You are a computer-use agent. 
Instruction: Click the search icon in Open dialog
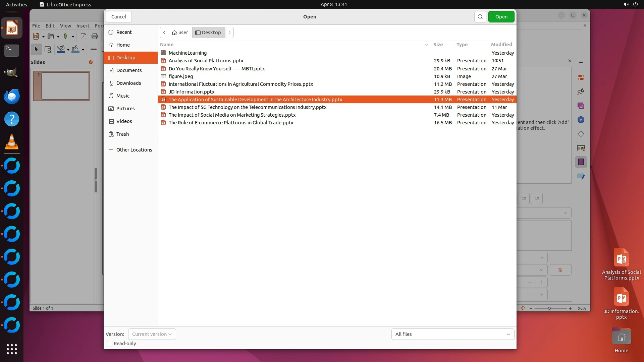pyautogui.click(x=480, y=17)
